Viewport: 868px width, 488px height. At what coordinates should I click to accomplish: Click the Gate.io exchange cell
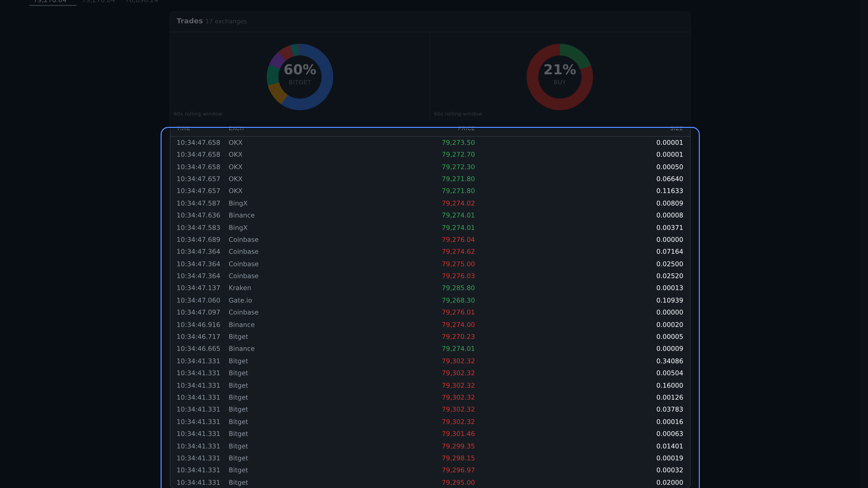point(240,300)
